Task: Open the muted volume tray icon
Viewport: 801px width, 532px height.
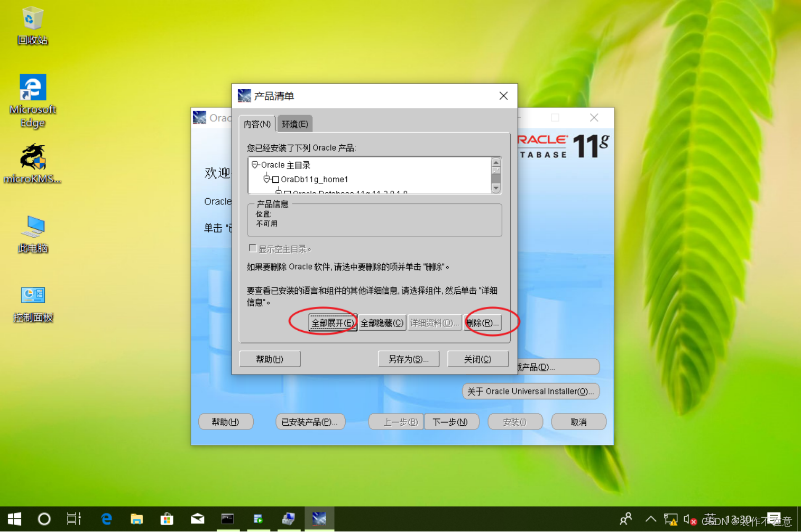Action: pos(689,519)
